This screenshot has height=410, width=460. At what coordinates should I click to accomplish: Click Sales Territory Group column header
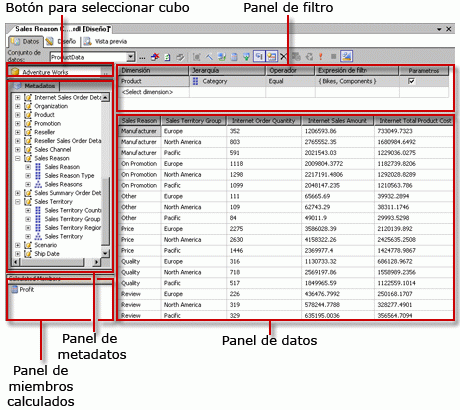[194, 121]
